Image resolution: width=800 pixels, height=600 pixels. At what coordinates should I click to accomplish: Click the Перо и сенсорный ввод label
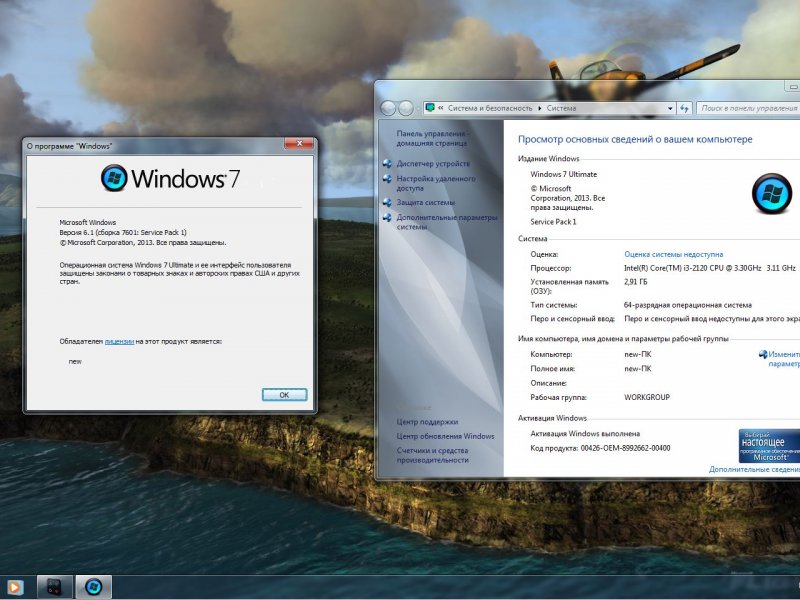pos(572,319)
